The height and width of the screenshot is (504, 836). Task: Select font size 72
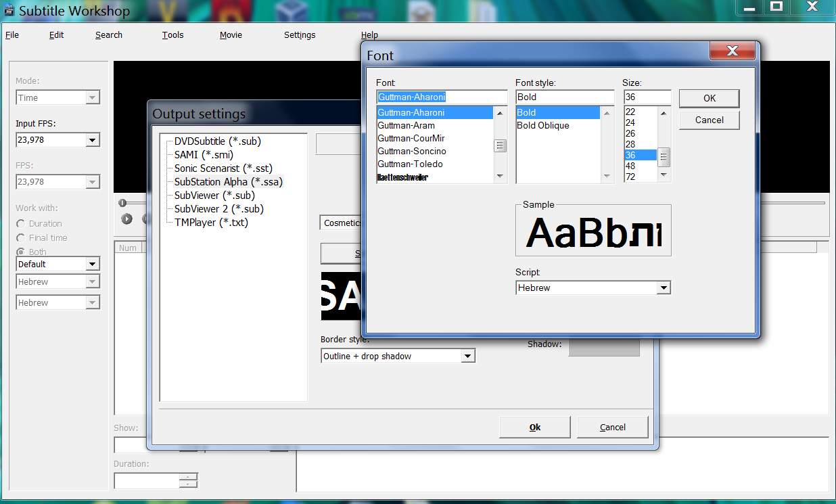click(641, 177)
